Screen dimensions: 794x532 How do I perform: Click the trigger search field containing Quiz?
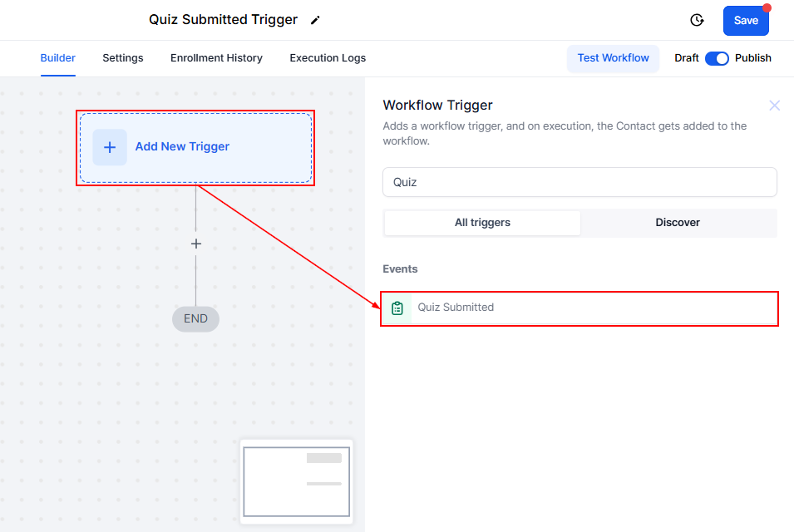[579, 182]
